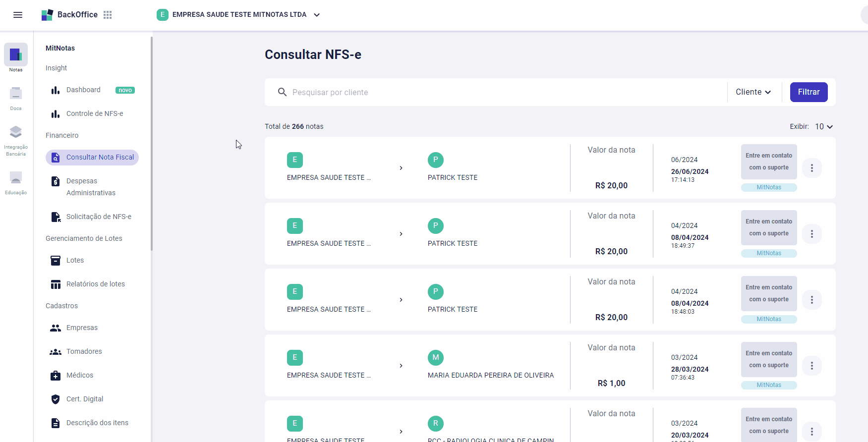Image resolution: width=868 pixels, height=442 pixels.
Task: Click support contact button on 18:48:03 note
Action: [x=769, y=293]
